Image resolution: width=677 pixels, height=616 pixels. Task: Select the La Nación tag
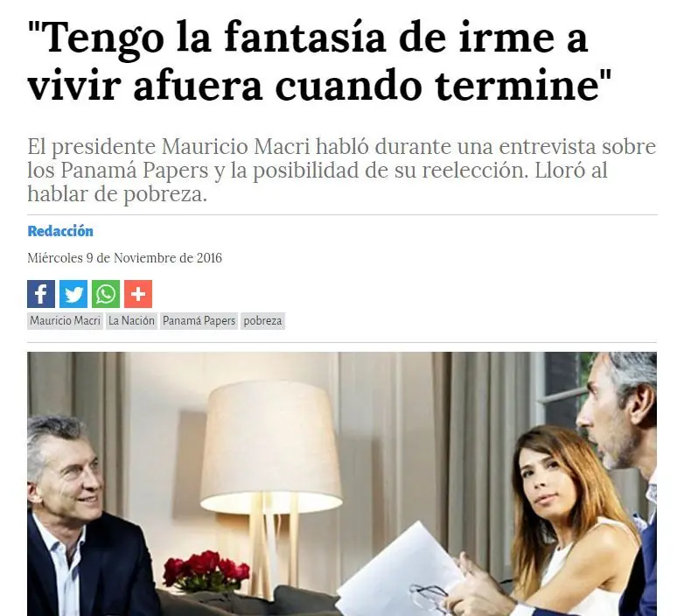click(x=132, y=321)
